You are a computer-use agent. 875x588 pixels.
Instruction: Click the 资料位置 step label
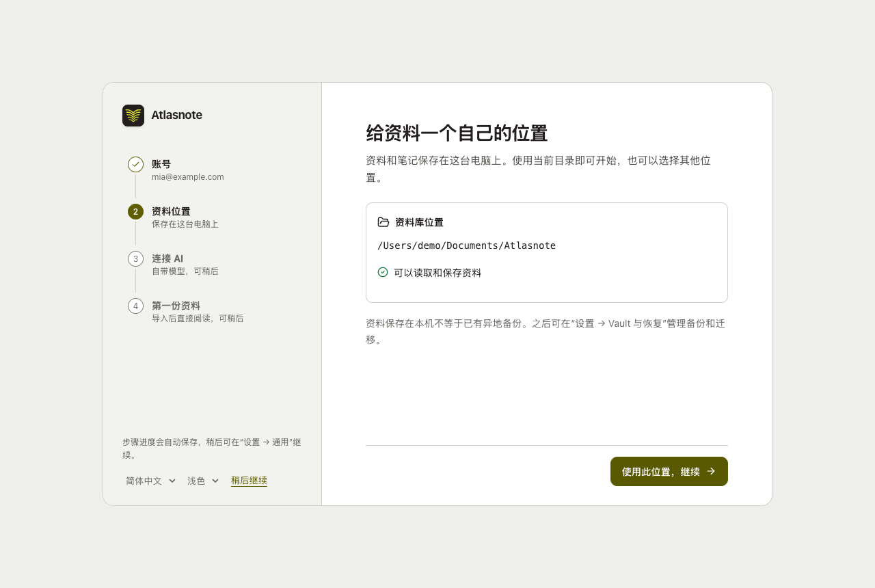(x=171, y=211)
